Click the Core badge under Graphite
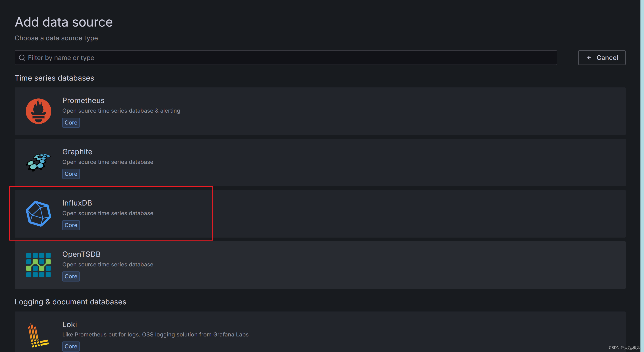The height and width of the screenshot is (352, 644). 71,174
